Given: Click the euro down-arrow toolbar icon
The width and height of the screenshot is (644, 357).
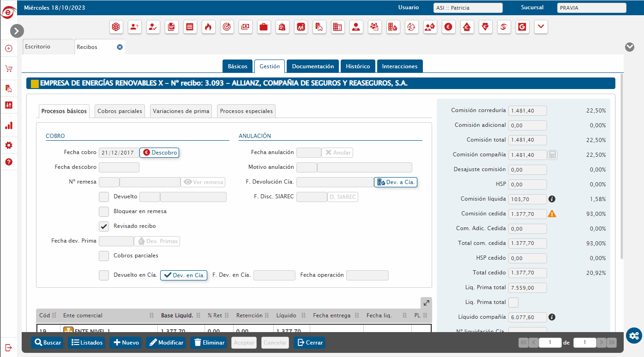Looking at the screenshot, I should click(x=485, y=27).
